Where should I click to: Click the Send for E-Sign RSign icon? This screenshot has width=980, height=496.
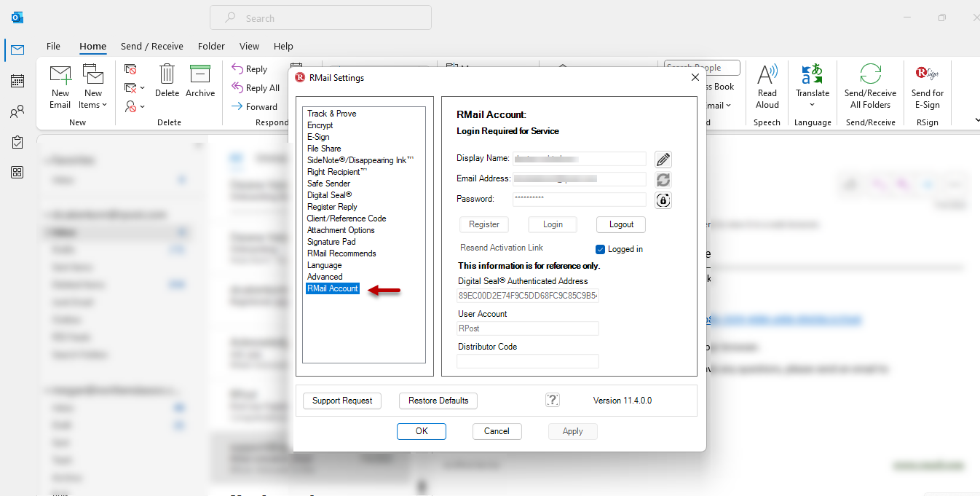point(927,73)
